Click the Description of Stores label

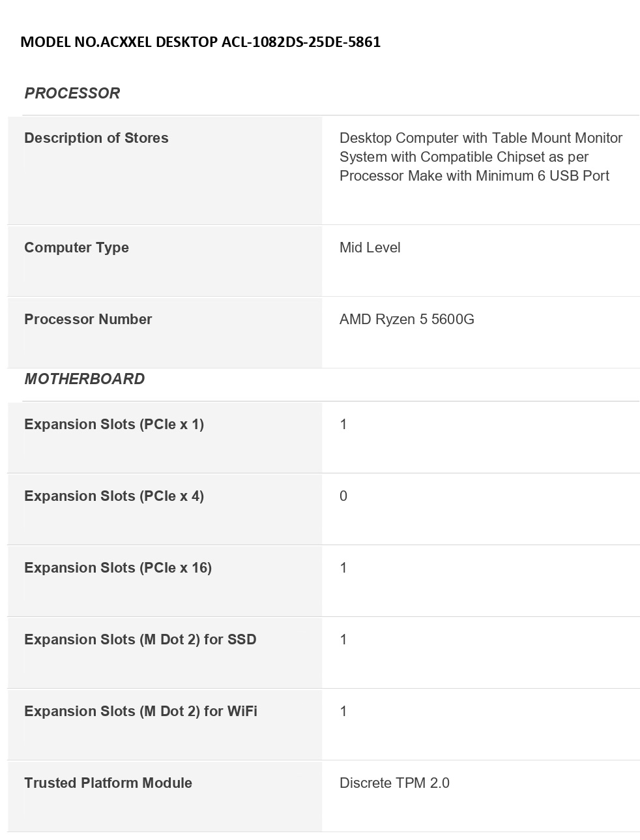(96, 138)
